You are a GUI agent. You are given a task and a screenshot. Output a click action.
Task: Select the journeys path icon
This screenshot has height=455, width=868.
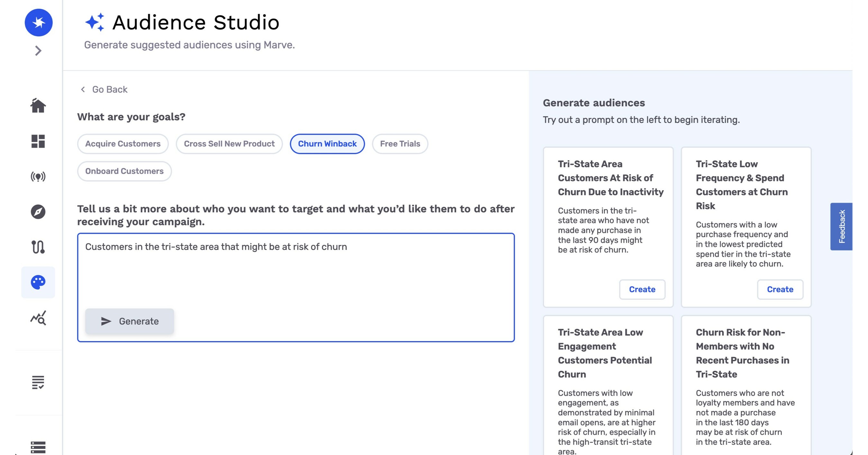38,248
